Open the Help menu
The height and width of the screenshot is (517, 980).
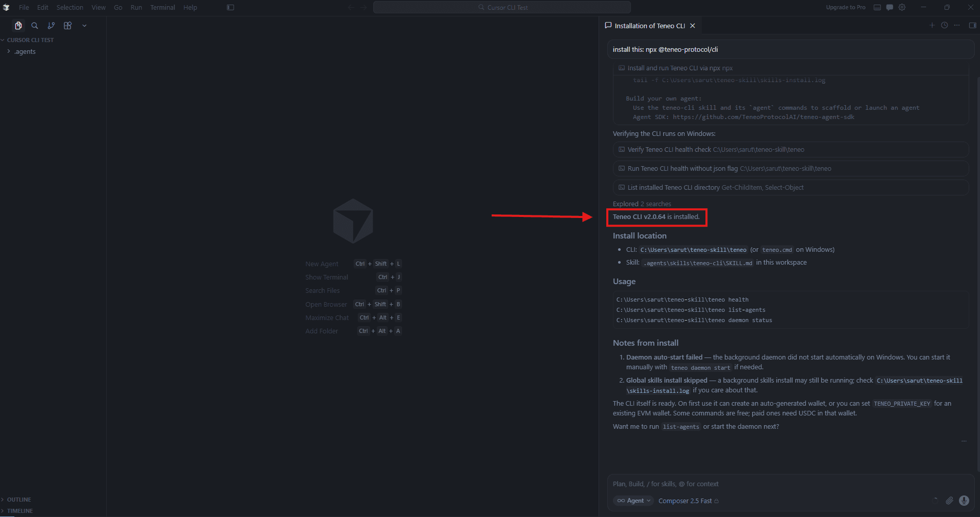(190, 7)
